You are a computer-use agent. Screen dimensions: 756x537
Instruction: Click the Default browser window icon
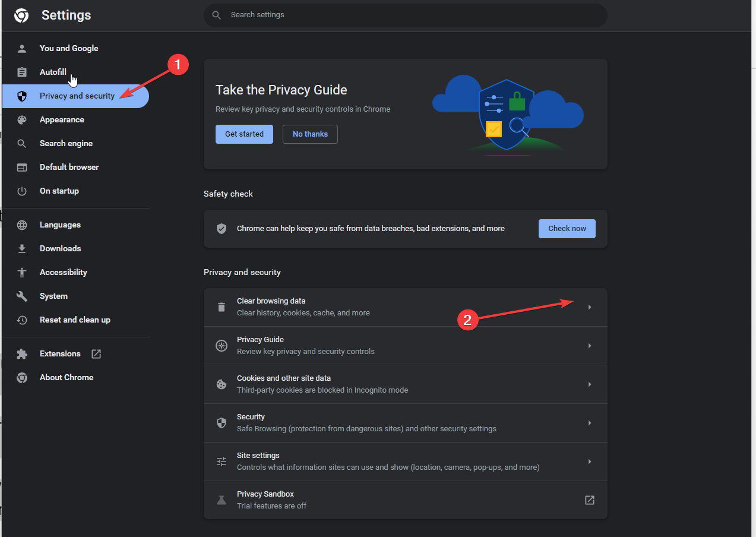coord(22,167)
